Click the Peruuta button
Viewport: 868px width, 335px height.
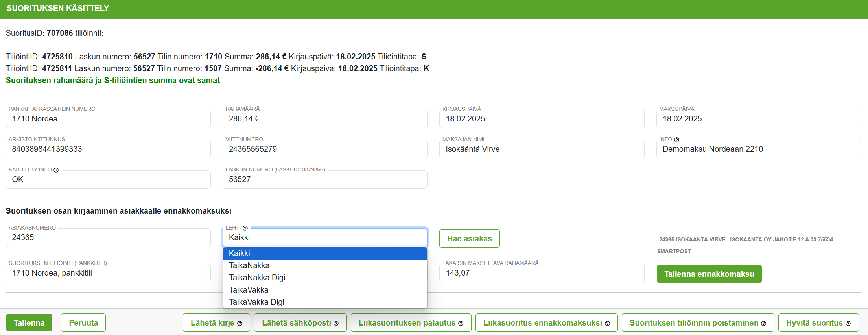click(83, 323)
